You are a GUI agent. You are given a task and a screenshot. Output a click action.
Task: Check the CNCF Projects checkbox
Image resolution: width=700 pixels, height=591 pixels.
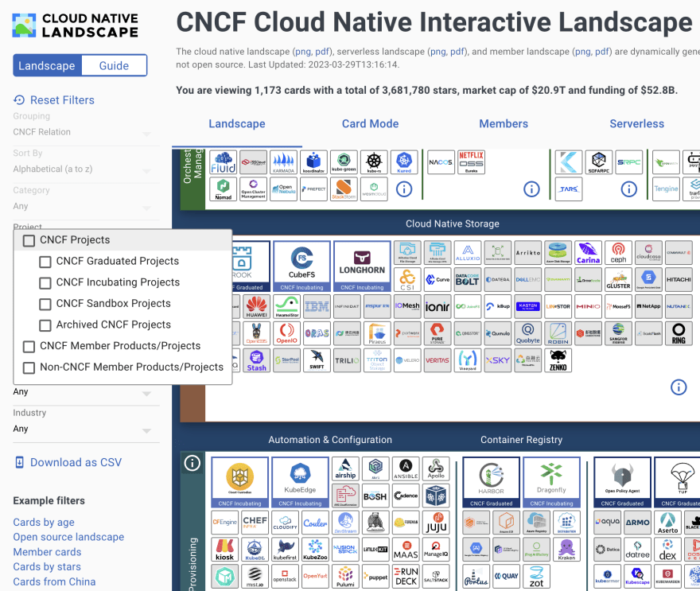coord(29,240)
